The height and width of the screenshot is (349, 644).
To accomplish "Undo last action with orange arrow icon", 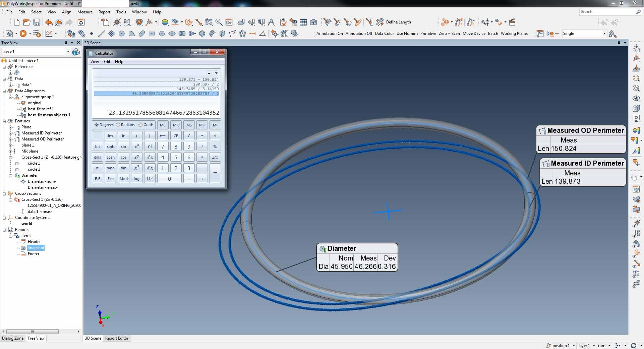I will point(49,22).
